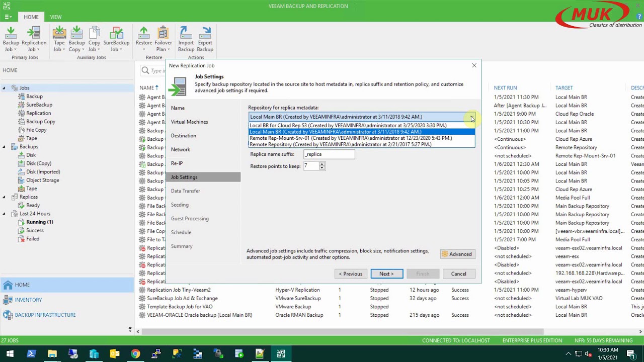Toggle the repository metadata dropdown arrow
The image size is (644, 362).
[471, 117]
